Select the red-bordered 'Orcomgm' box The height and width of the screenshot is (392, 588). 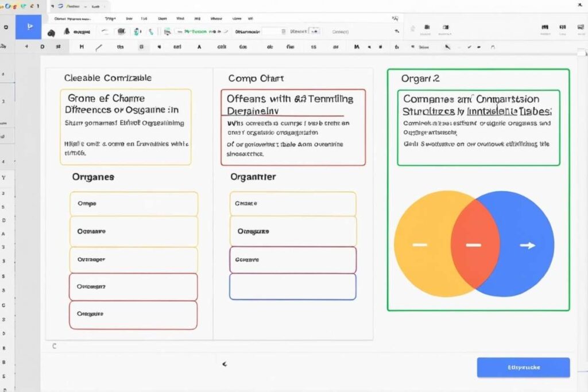tap(133, 287)
